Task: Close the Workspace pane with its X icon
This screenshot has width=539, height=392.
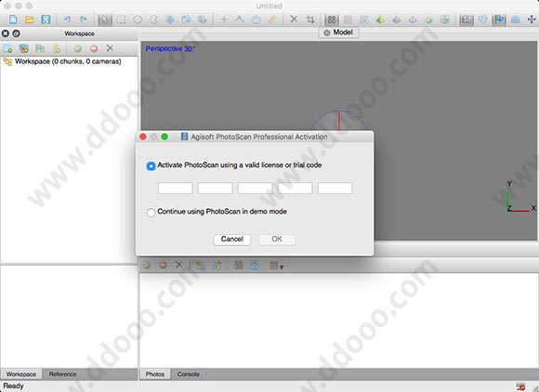Action: coord(6,33)
